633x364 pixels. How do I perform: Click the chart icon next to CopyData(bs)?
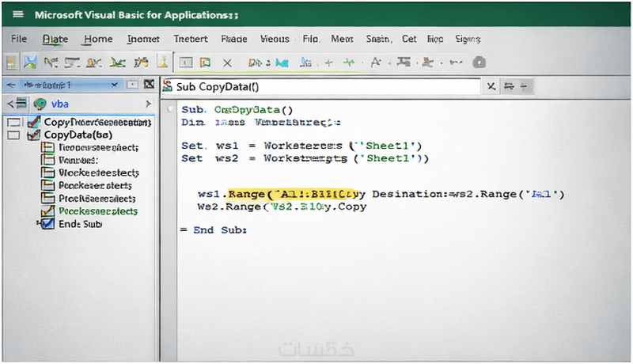33,135
